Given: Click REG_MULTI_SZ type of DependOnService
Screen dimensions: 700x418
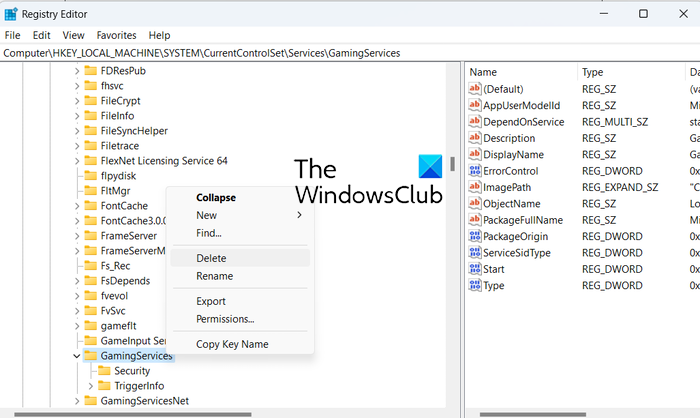Looking at the screenshot, I should pyautogui.click(x=615, y=121).
